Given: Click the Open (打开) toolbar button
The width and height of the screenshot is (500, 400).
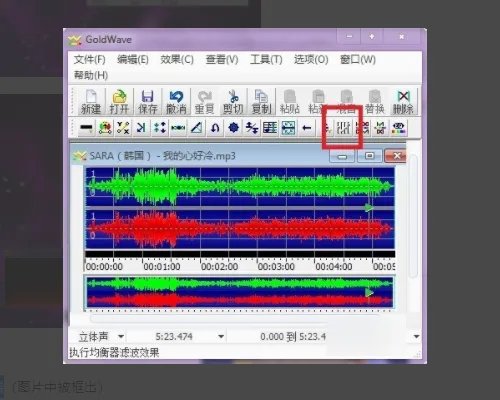Looking at the screenshot, I should pos(119,102).
